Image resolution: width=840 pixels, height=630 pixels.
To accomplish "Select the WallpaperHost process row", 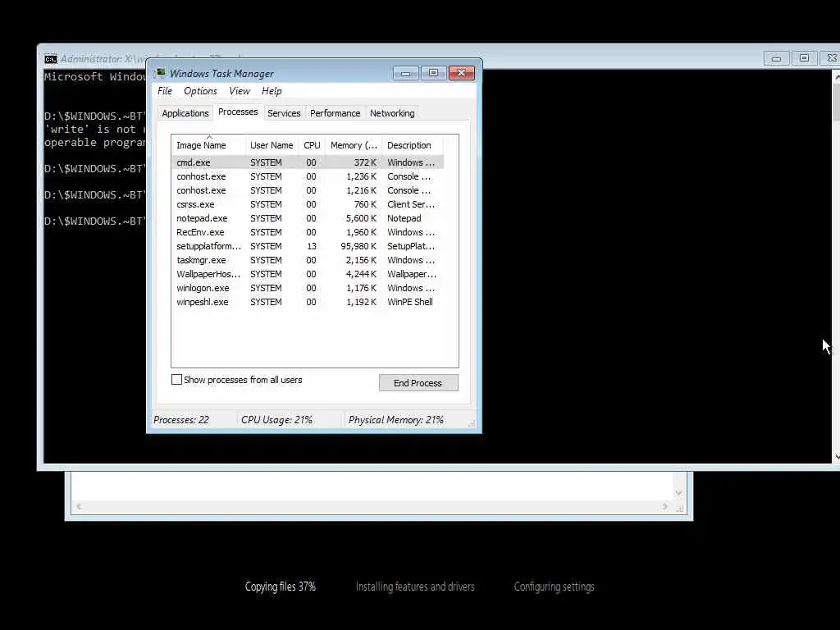I will pos(308,274).
